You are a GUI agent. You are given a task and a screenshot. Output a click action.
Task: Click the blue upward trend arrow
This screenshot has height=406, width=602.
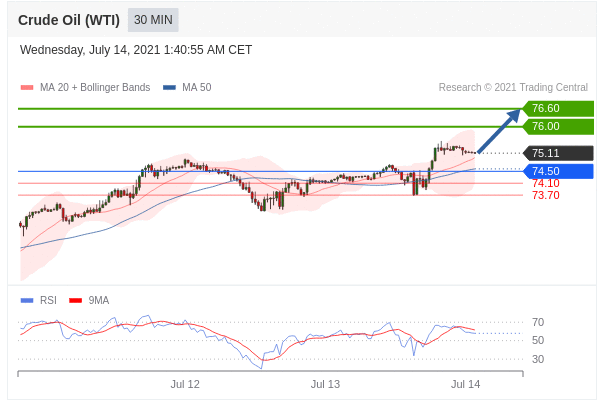pos(500,131)
